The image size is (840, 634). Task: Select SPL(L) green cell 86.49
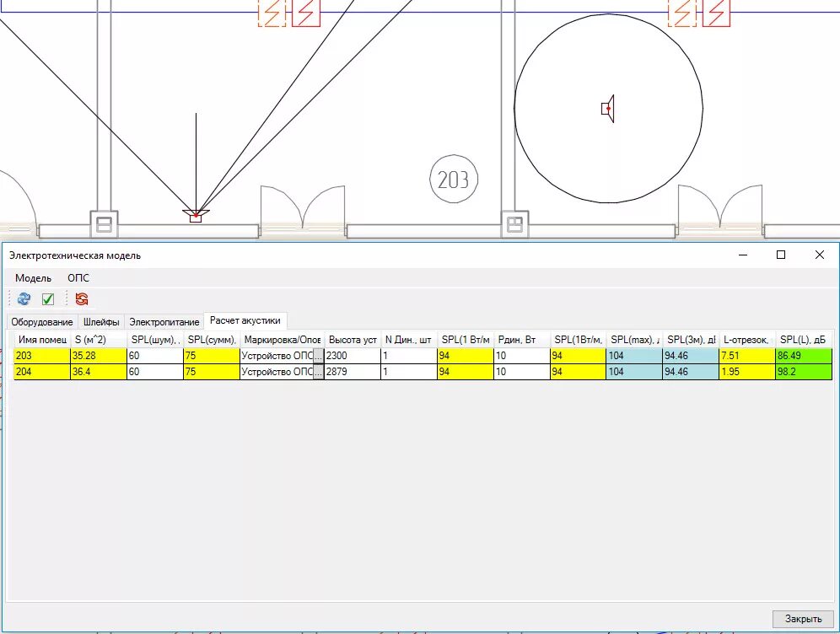click(804, 356)
